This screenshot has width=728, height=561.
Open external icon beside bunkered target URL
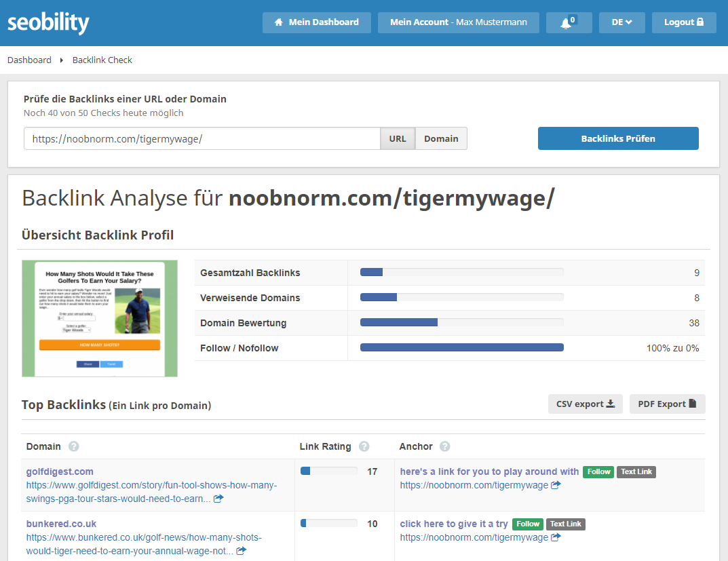(x=556, y=537)
